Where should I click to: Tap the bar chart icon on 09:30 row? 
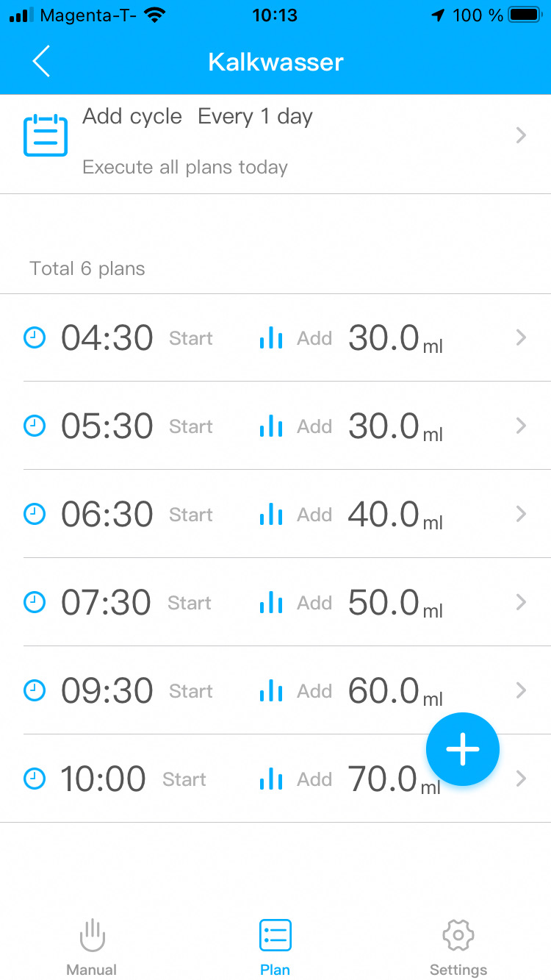tap(271, 690)
